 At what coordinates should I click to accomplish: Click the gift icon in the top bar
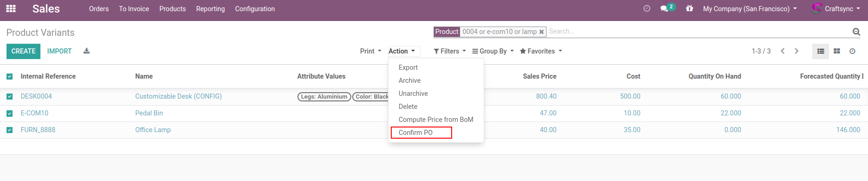point(690,8)
